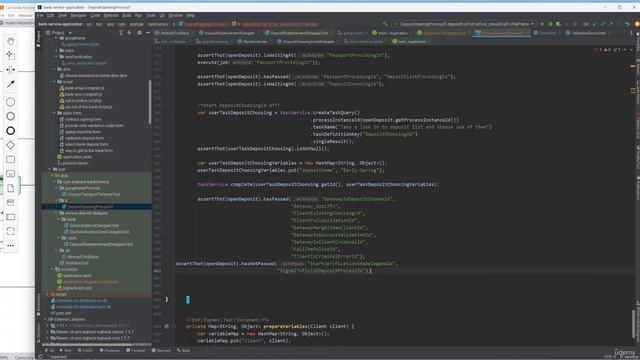Click the undo/rollback arrow in top toolbar
640x360 pixels.
(627, 24)
